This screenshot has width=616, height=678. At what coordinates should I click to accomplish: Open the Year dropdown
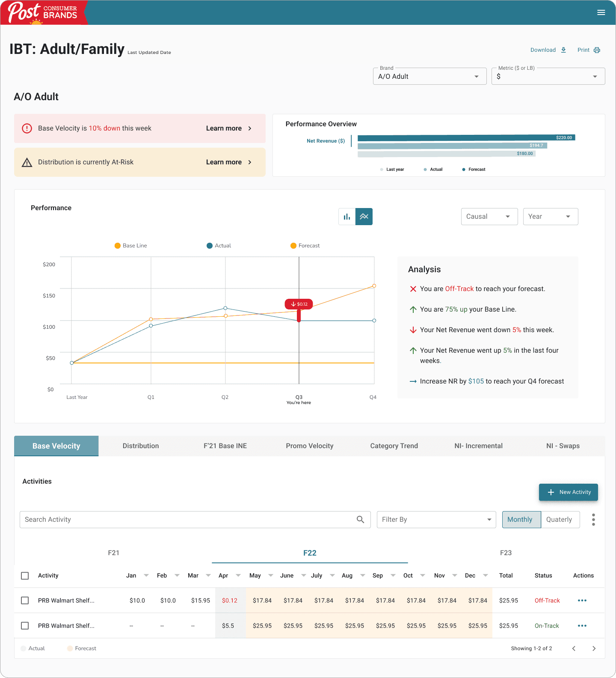point(551,217)
